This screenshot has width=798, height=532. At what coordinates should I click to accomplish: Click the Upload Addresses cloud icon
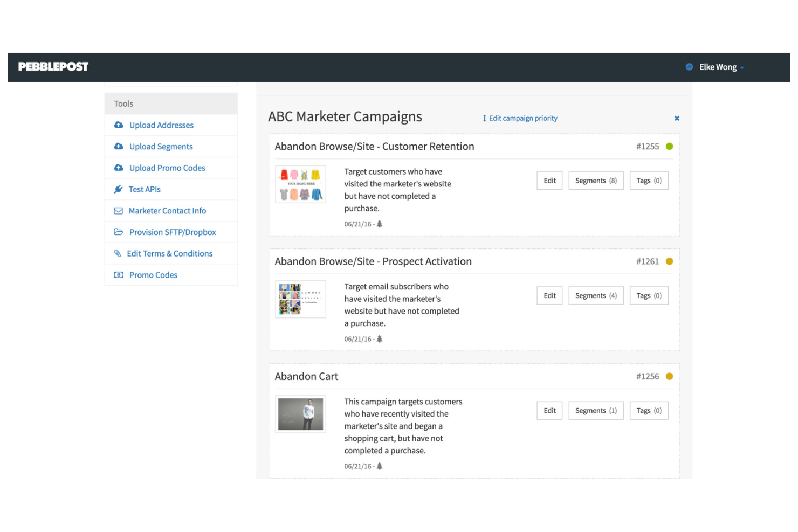tap(119, 125)
